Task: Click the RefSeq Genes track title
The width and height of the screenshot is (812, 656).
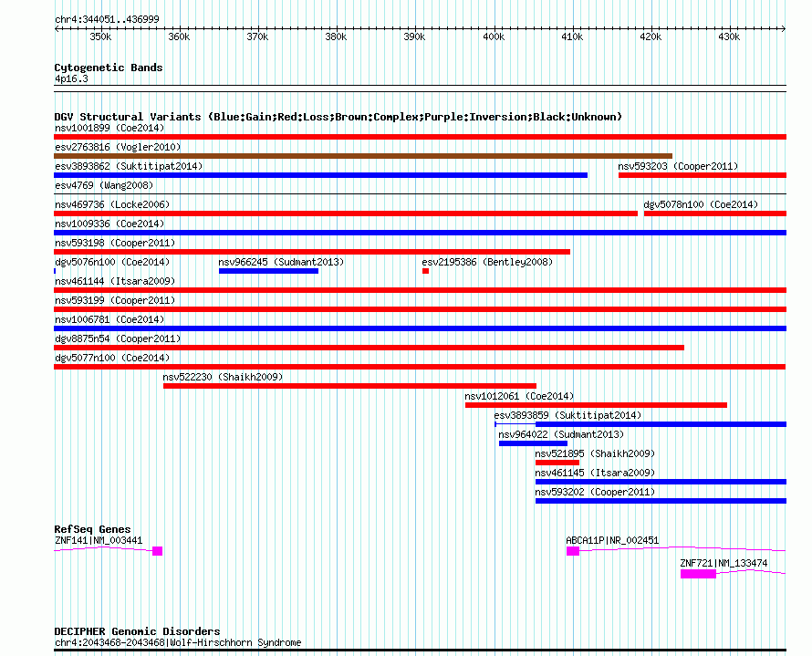Action: (x=93, y=529)
